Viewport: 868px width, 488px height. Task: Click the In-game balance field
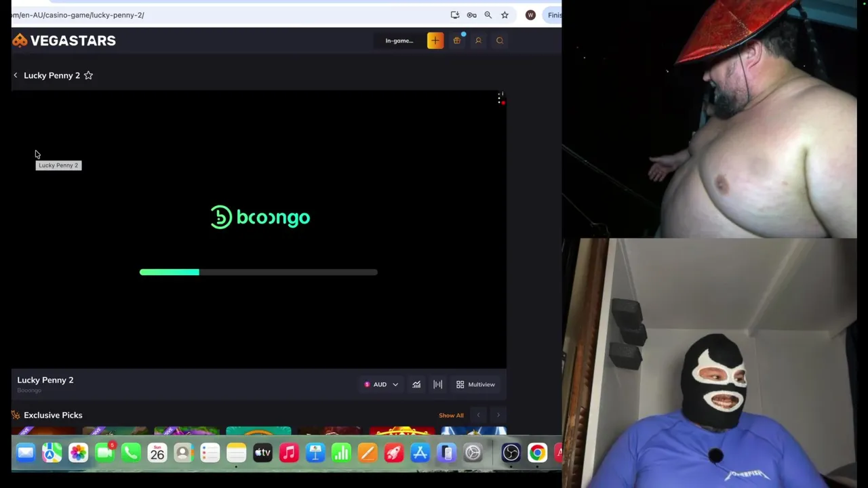tap(399, 41)
